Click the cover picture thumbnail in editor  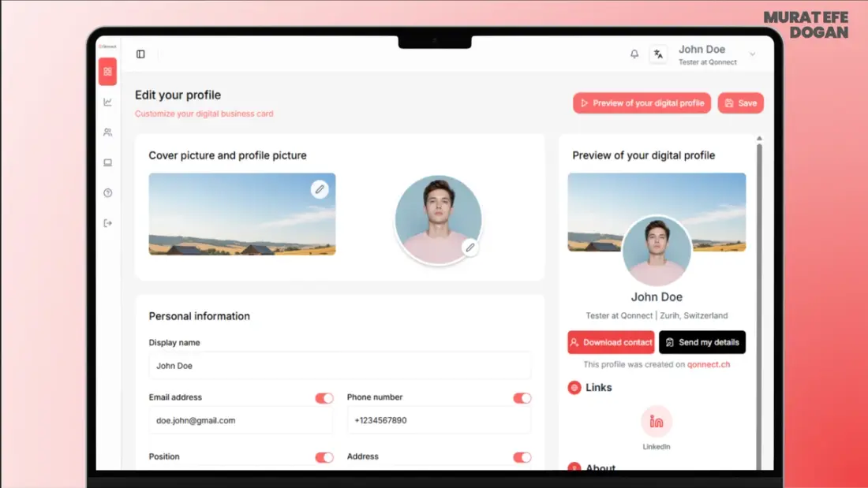[x=242, y=214]
